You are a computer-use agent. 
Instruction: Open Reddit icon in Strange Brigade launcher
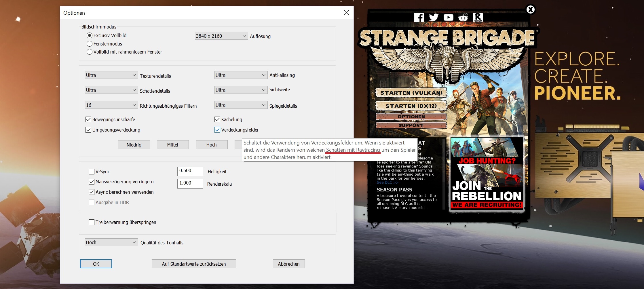(x=463, y=18)
